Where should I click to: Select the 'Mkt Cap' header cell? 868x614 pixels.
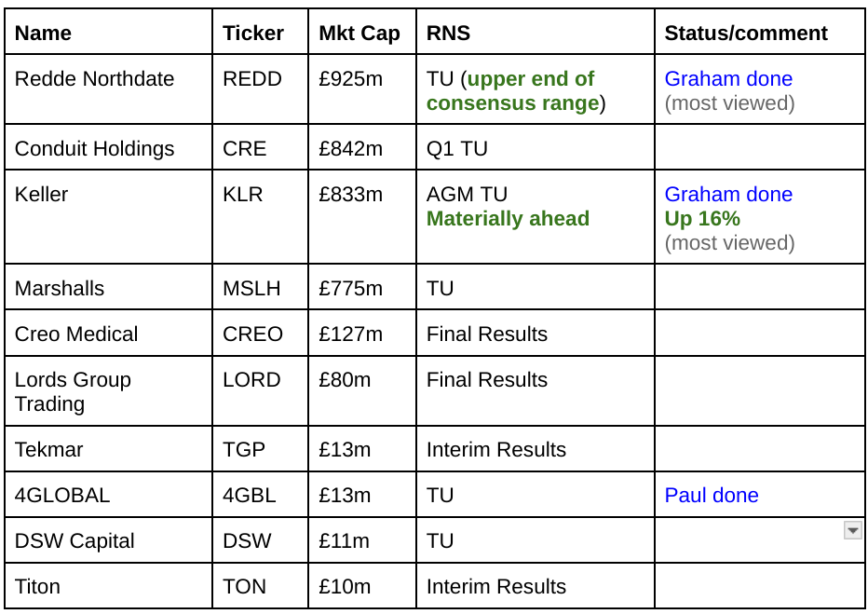click(362, 32)
